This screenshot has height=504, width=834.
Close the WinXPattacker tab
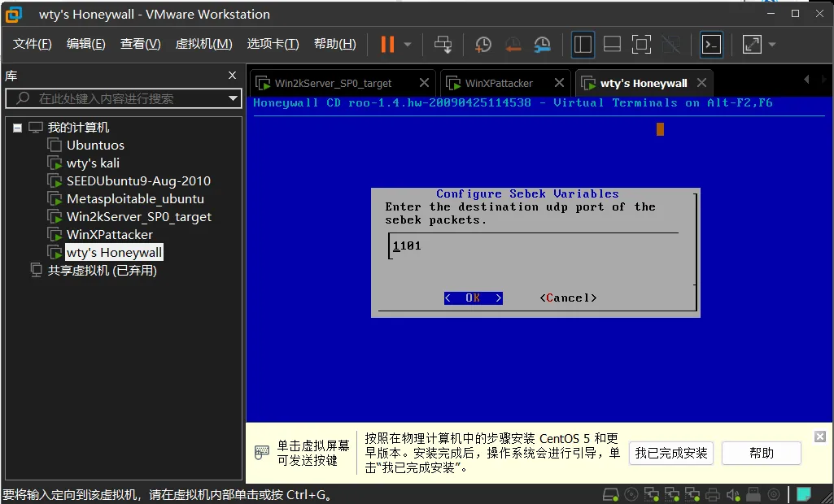[x=559, y=83]
